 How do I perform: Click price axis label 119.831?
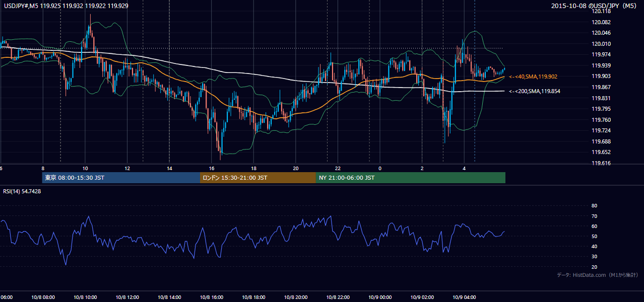tap(600, 98)
